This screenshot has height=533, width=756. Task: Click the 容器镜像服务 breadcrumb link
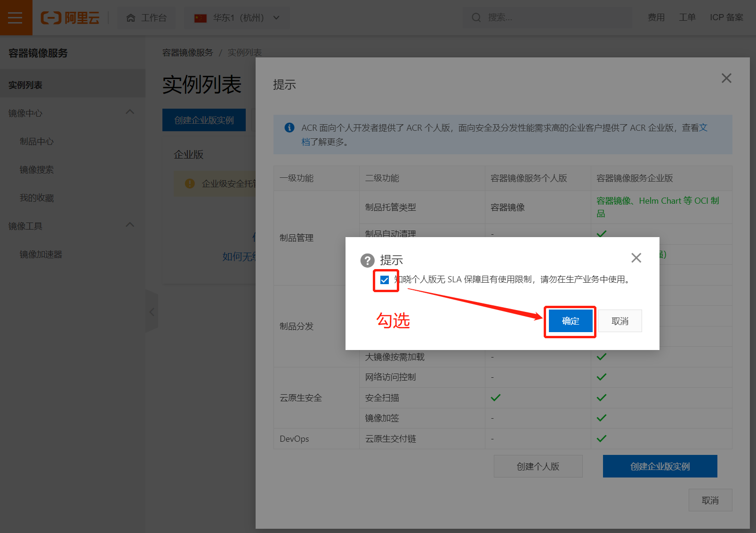pos(188,53)
